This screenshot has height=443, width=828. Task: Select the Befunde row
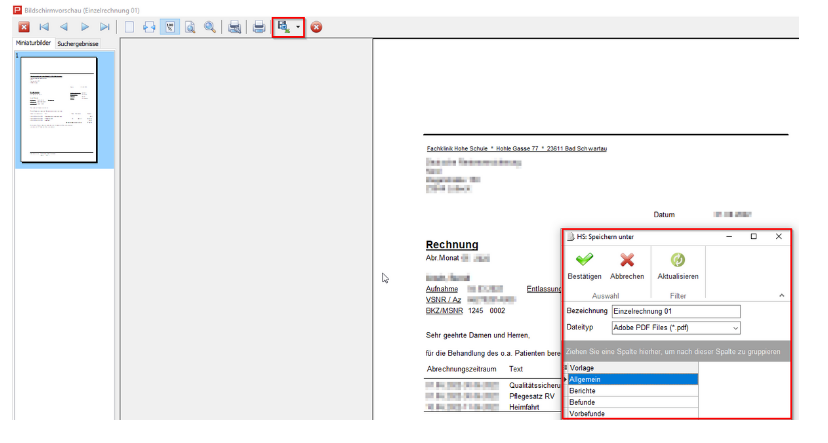pos(632,402)
